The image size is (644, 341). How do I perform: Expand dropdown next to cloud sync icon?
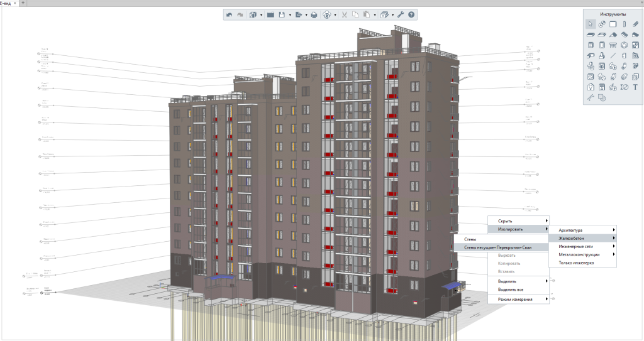(335, 15)
